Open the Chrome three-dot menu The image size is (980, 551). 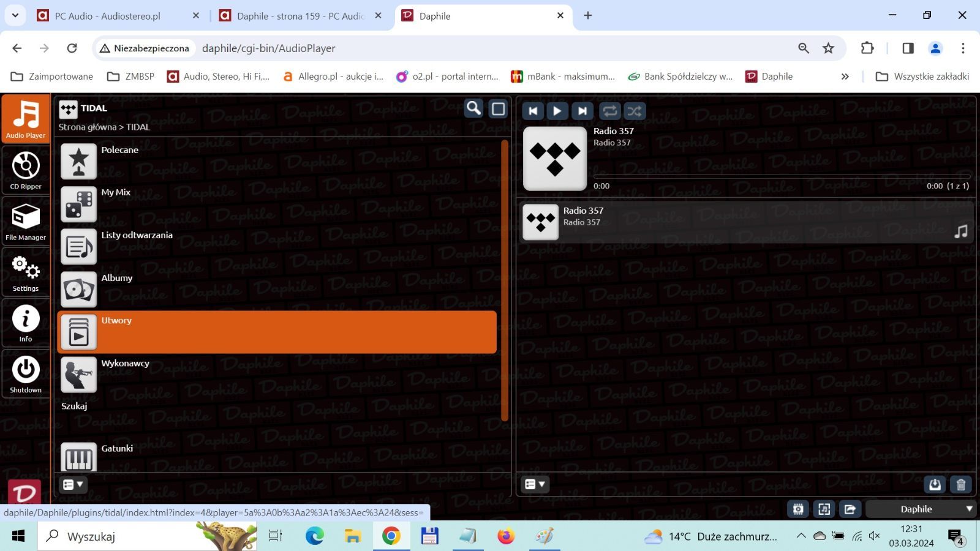963,48
